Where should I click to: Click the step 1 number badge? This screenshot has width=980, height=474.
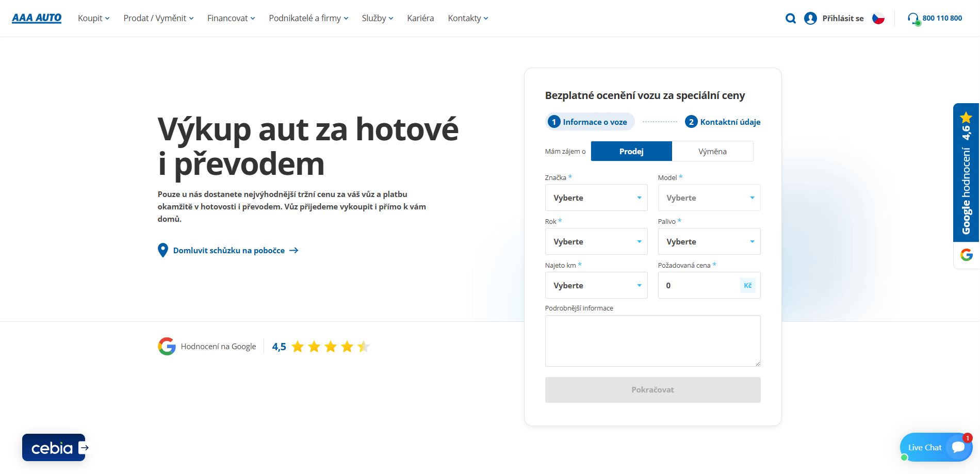pos(553,122)
